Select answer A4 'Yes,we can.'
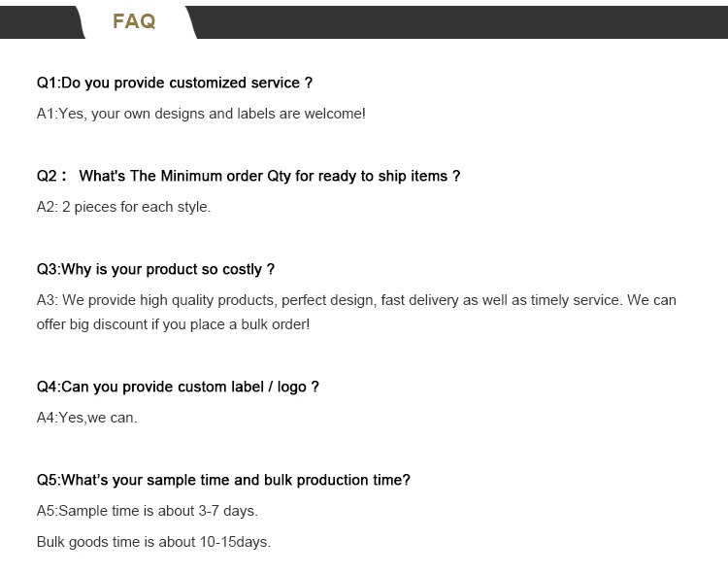 click(x=86, y=418)
